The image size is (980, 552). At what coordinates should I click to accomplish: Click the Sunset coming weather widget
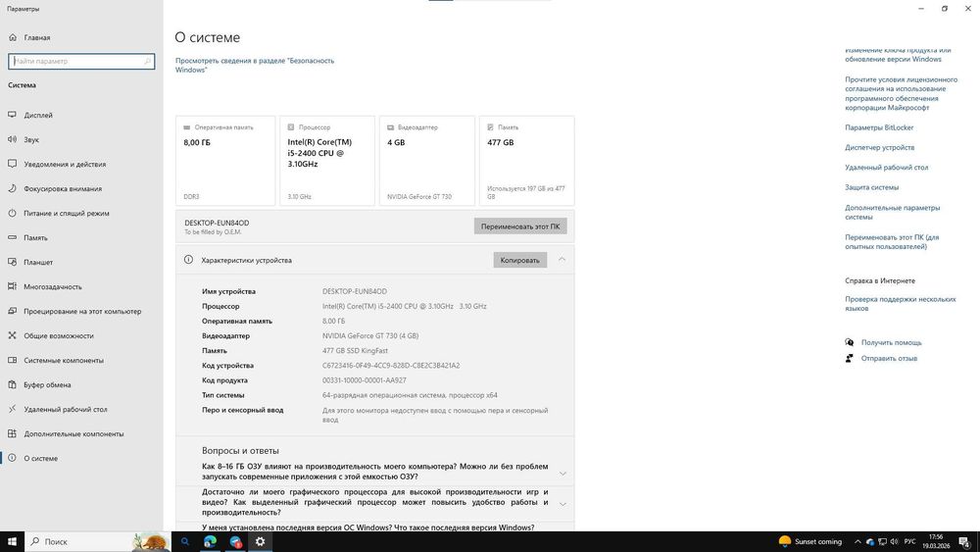810,541
